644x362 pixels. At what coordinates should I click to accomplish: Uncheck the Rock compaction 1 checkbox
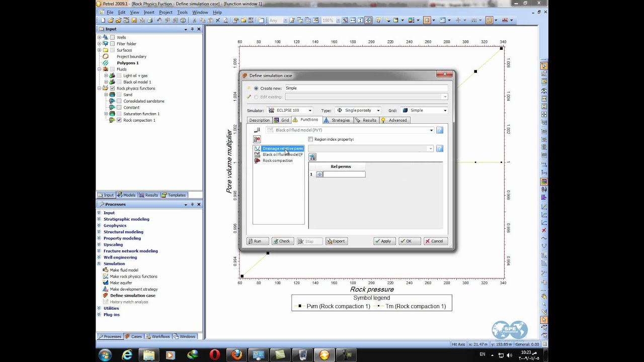[x=119, y=120]
